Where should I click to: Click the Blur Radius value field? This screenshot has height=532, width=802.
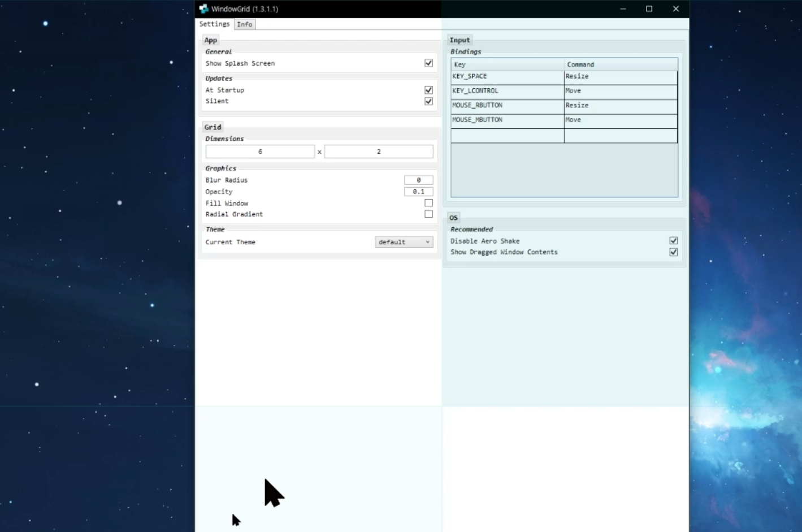(419, 180)
